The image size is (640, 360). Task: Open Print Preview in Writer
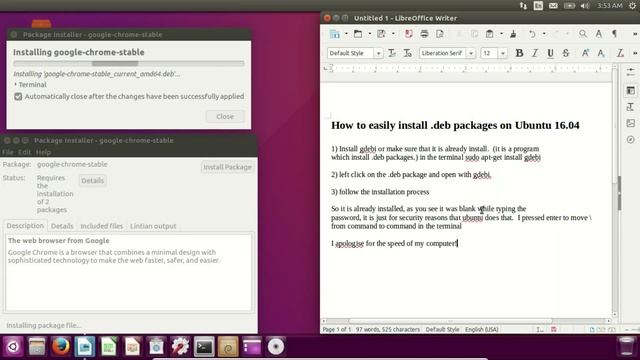440,34
